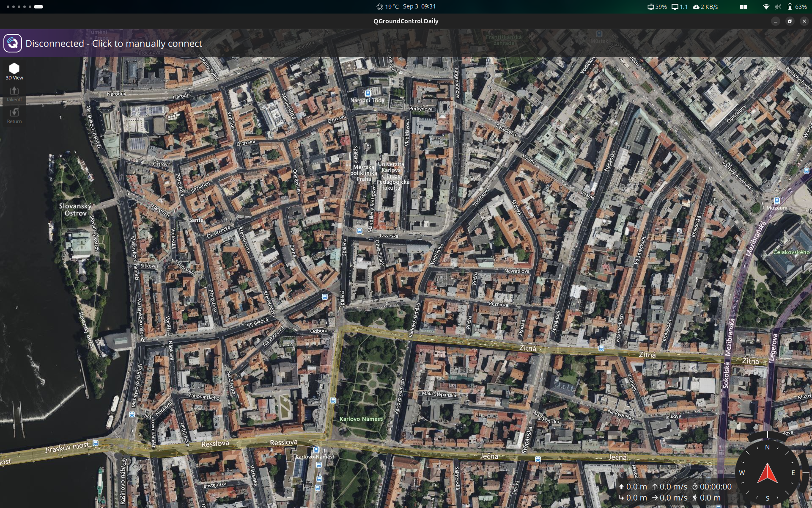Click the metro icon above Muzeum label

(x=776, y=200)
